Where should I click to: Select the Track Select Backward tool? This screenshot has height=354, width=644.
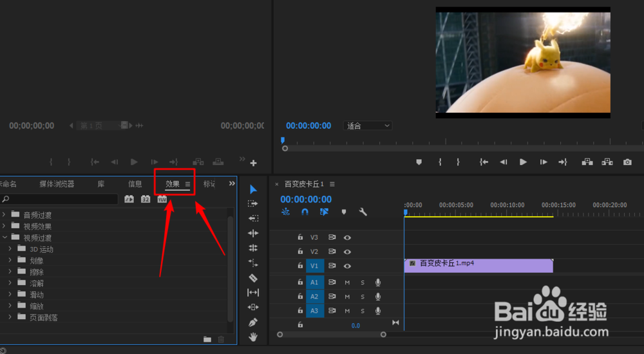tap(253, 219)
